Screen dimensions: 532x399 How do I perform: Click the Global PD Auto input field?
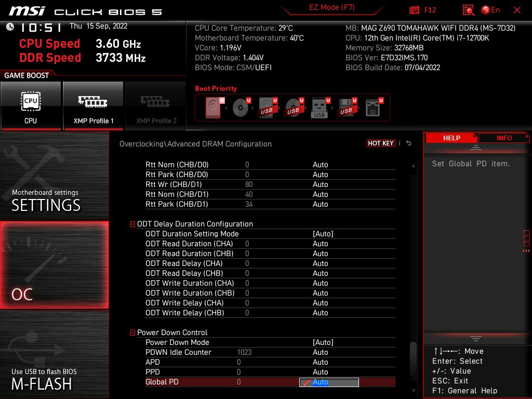[x=329, y=382]
